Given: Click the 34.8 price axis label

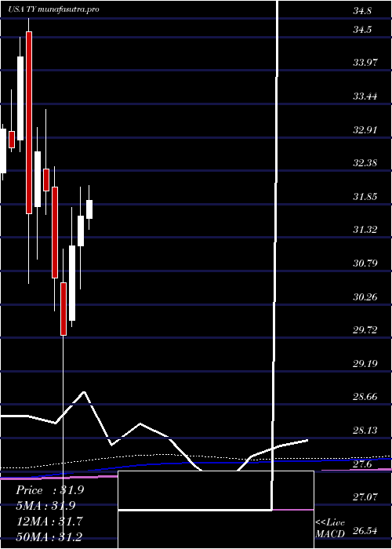Looking at the screenshot, I should pos(362,11).
